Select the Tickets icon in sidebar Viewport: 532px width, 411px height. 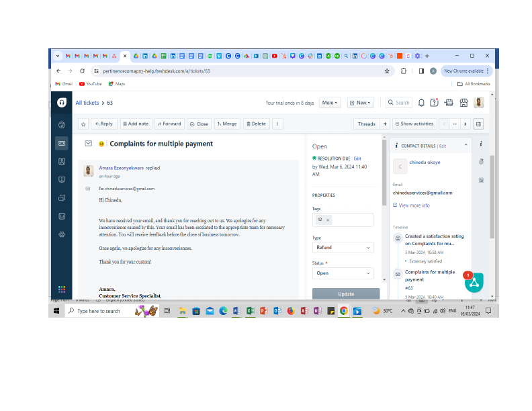point(62,143)
